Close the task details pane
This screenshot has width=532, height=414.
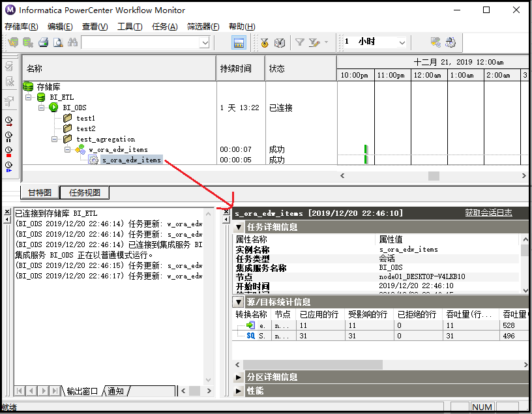pyautogui.click(x=226, y=212)
